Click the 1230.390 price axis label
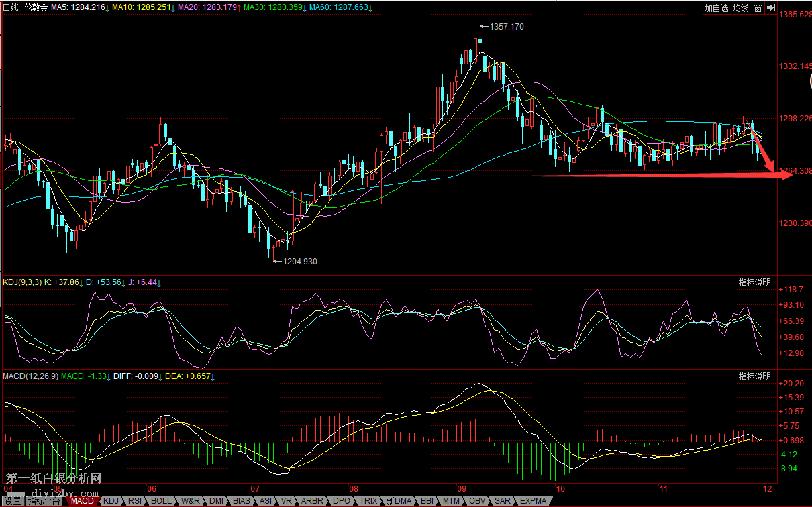The width and height of the screenshot is (812, 507). (x=797, y=223)
